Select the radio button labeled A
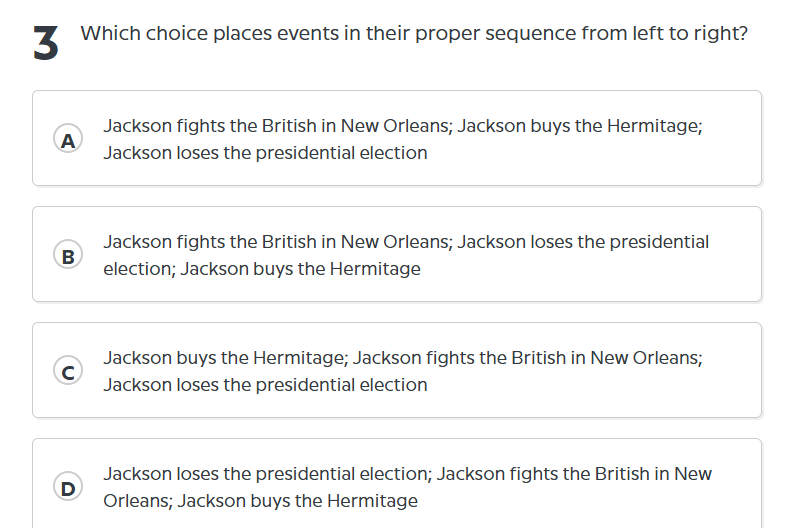The width and height of the screenshot is (785, 528). pyautogui.click(x=68, y=140)
